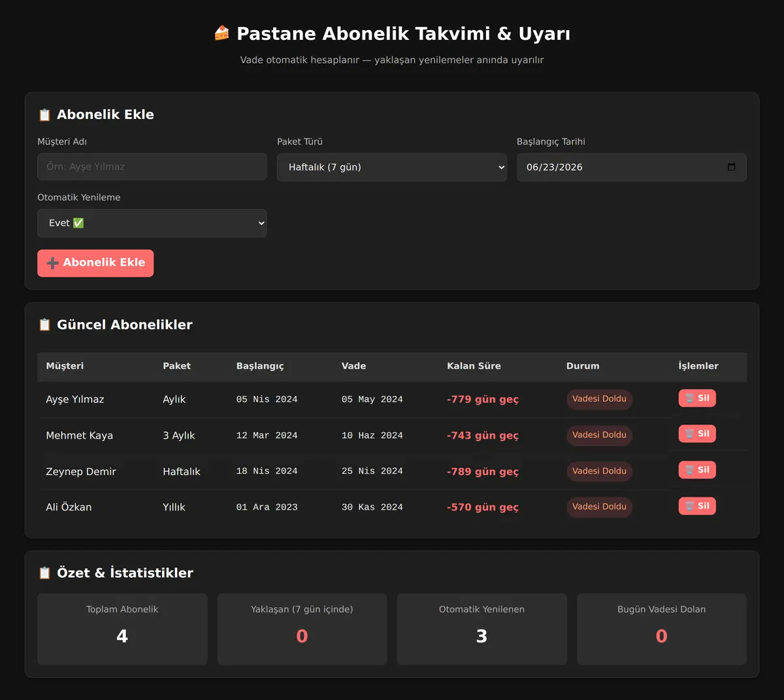Click the clipboard icon beside Özet & İstatistikler heading
This screenshot has height=700, width=784.
[44, 573]
